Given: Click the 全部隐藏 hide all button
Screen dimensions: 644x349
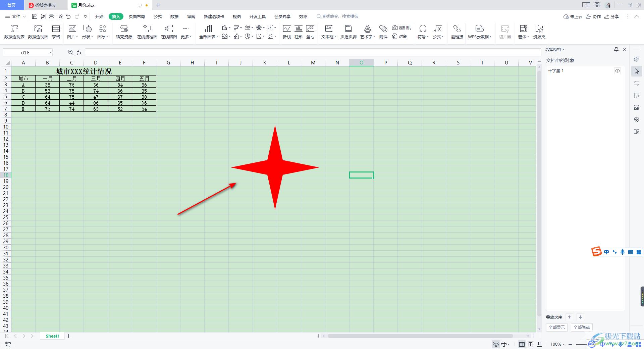Looking at the screenshot, I should click(x=582, y=327).
